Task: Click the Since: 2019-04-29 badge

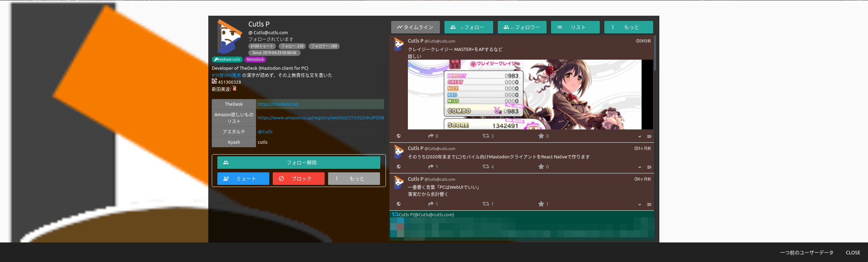Action: coord(274,53)
